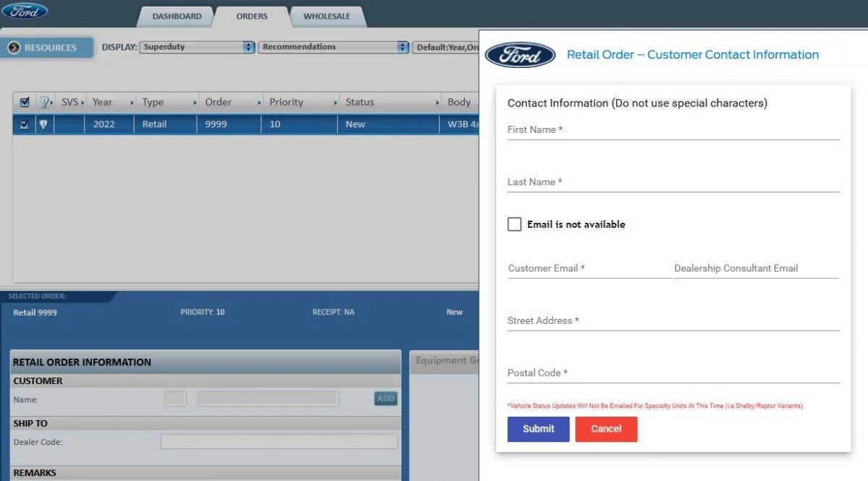Click the Retail Order dialog title

pyautogui.click(x=692, y=55)
